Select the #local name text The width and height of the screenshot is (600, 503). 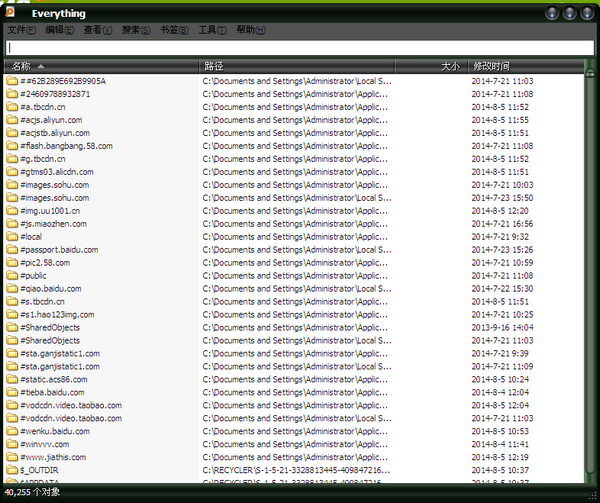coord(31,237)
